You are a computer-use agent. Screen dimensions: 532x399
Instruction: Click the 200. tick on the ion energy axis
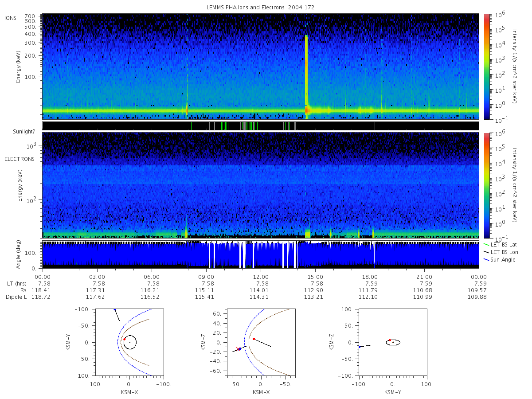tap(31, 56)
